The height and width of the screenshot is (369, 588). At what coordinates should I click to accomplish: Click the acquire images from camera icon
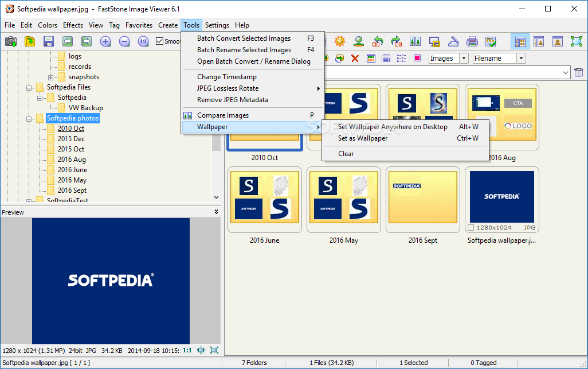pyautogui.click(x=11, y=41)
